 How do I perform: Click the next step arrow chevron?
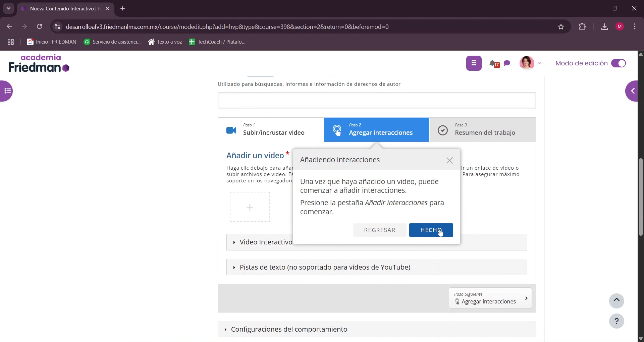(x=526, y=298)
